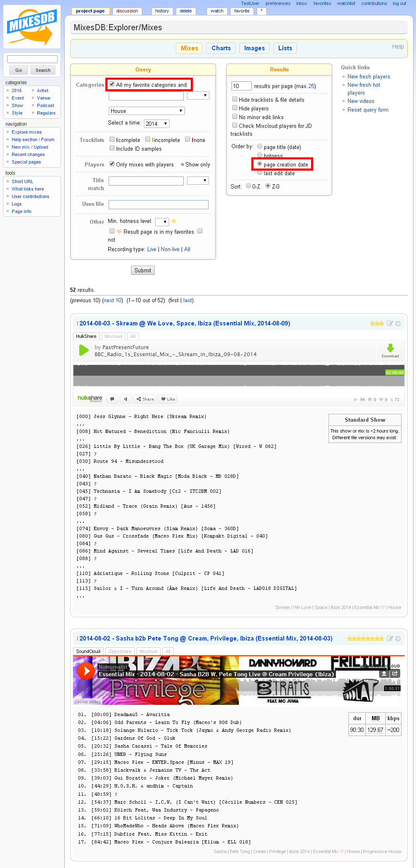Focus the sidebar search input

pyautogui.click(x=32, y=59)
